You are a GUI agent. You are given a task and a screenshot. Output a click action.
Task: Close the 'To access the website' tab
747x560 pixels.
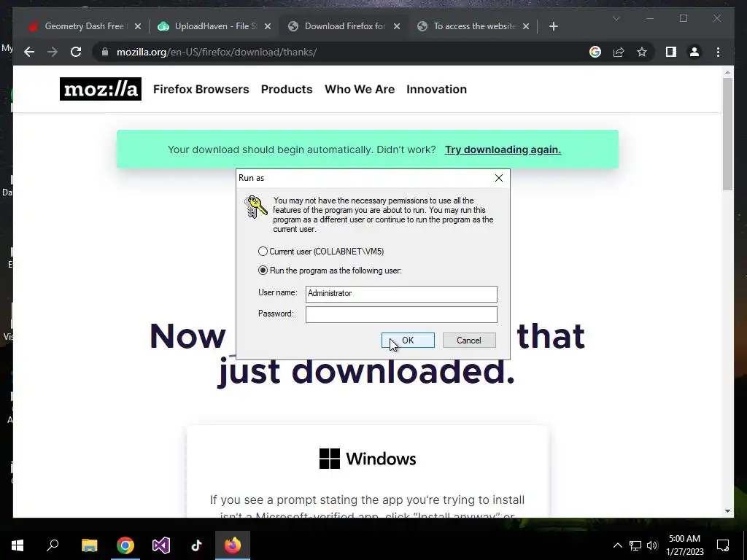pos(526,26)
